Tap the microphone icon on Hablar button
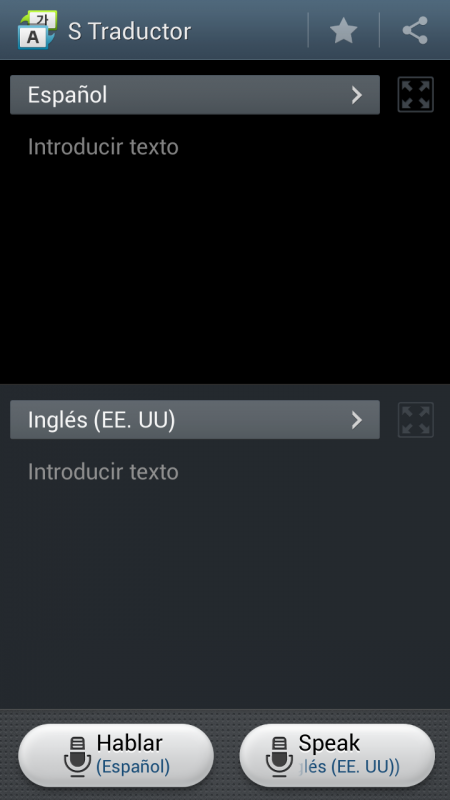The height and width of the screenshot is (800, 450). (x=77, y=756)
